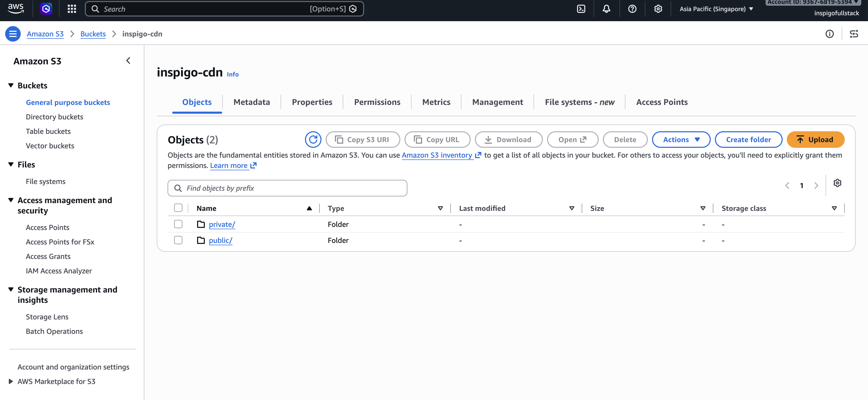The image size is (868, 400).
Task: Click the Upload button
Action: [x=815, y=139]
